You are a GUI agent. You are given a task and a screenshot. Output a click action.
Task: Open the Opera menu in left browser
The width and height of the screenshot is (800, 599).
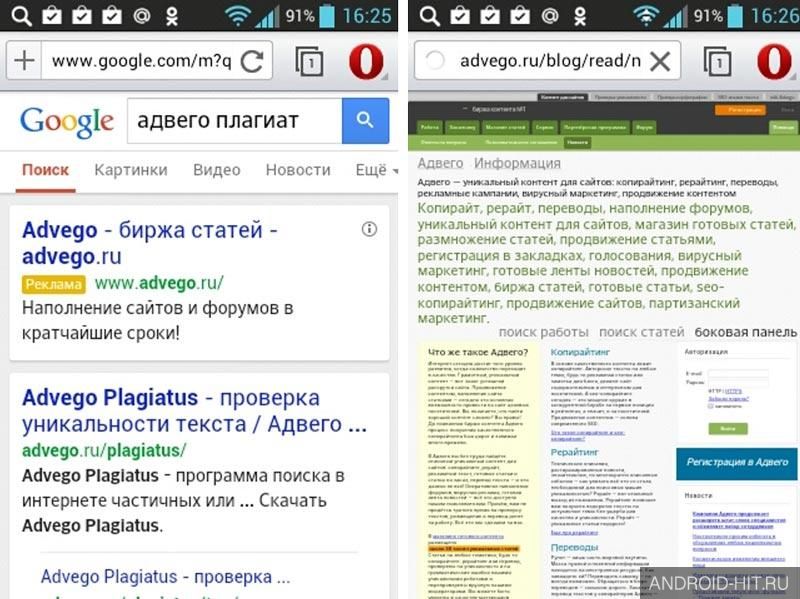point(366,61)
